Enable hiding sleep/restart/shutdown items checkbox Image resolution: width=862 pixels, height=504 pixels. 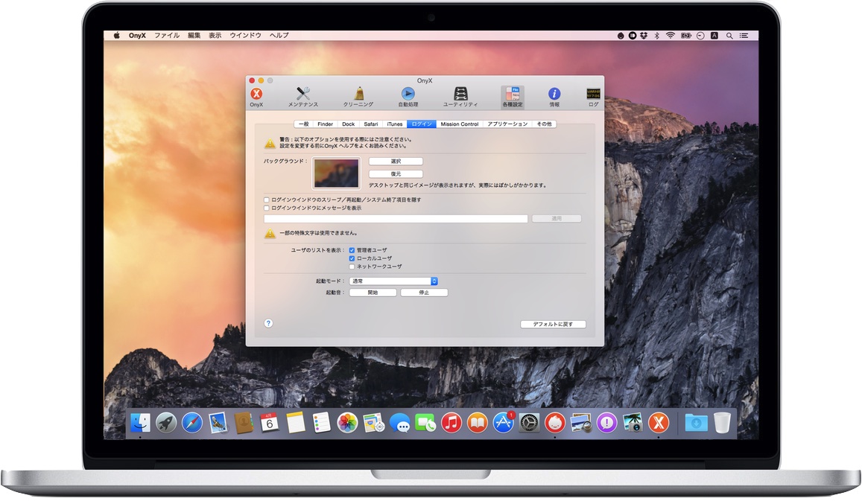[267, 200]
